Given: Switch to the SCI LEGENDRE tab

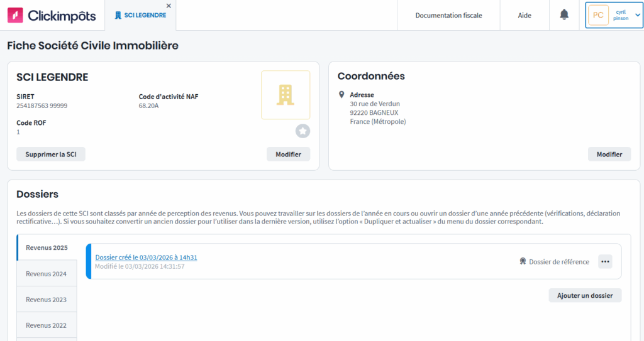Looking at the screenshot, I should [x=140, y=15].
